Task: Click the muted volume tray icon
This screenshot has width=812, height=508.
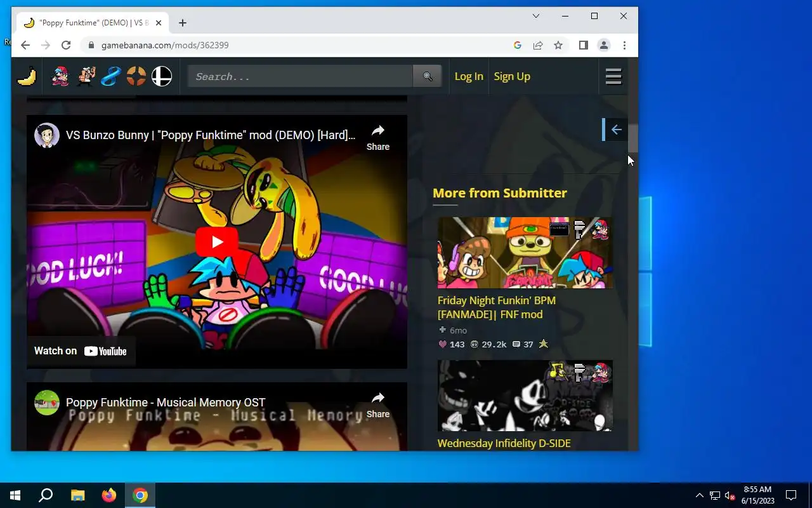Action: 730,495
